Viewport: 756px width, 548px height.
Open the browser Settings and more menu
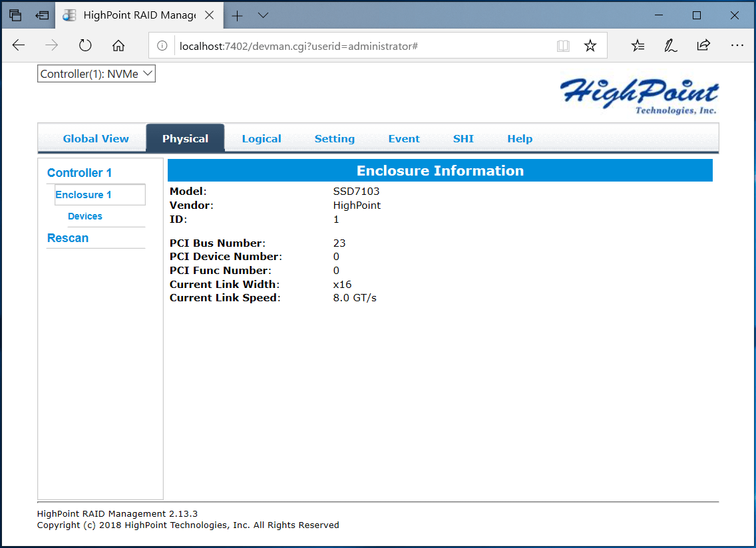pyautogui.click(x=737, y=45)
